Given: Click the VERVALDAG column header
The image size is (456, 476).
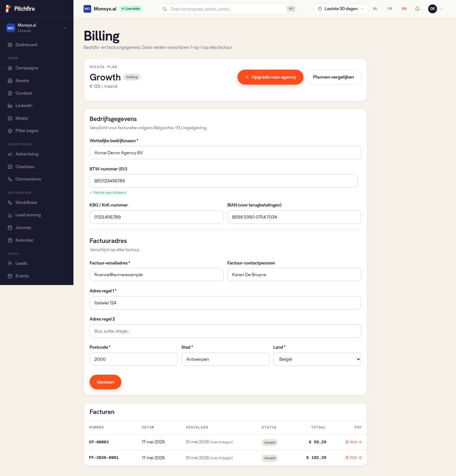Looking at the screenshot, I should (x=197, y=428).
